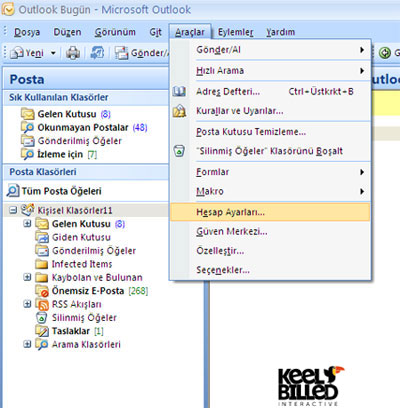Open the Yeni button dropdown arrow

[x=53, y=53]
